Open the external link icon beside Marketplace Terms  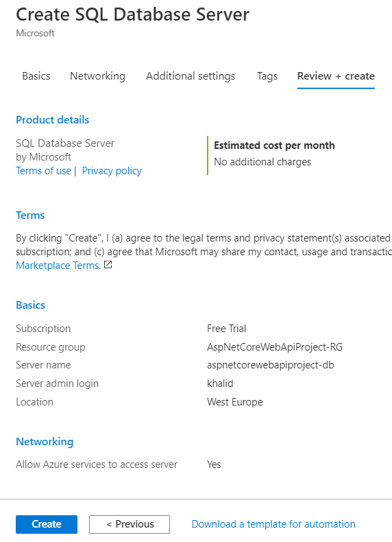click(x=108, y=265)
